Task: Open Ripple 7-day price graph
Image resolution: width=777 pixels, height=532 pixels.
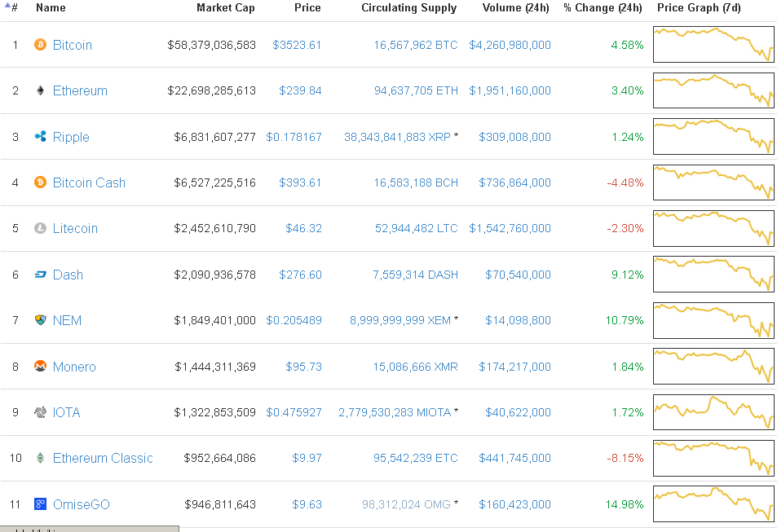Action: click(x=713, y=136)
